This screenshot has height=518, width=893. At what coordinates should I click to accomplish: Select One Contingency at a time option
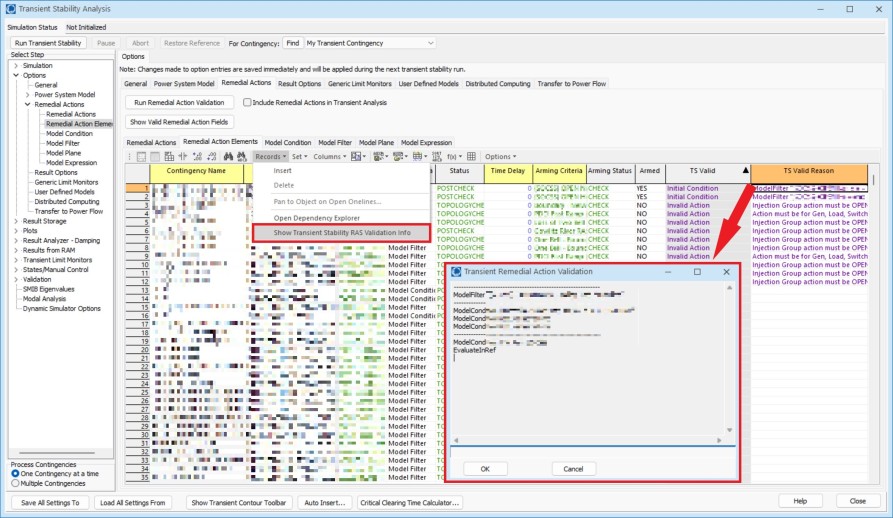coord(16,473)
